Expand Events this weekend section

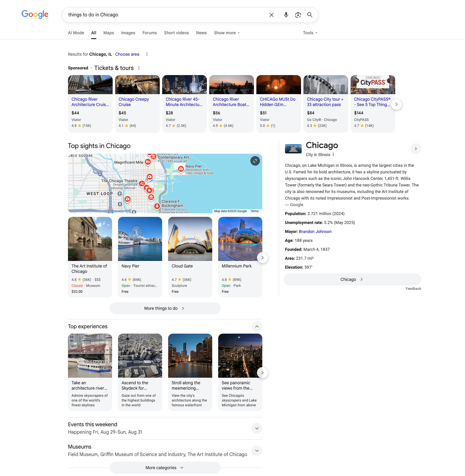[x=257, y=428]
